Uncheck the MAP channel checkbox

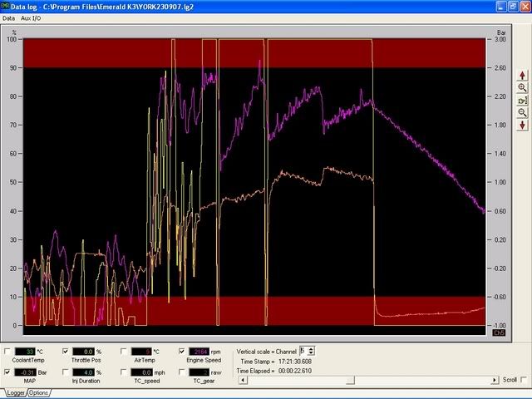tap(8, 372)
